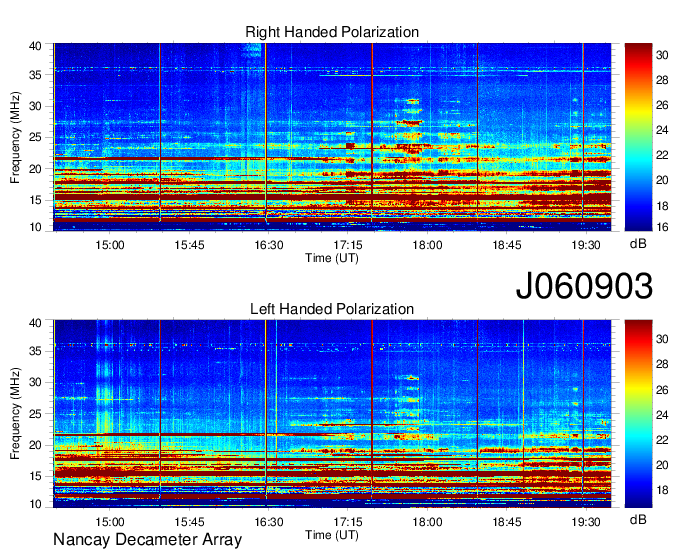
Task: Click the top plot's colorbar
Action: (638, 137)
